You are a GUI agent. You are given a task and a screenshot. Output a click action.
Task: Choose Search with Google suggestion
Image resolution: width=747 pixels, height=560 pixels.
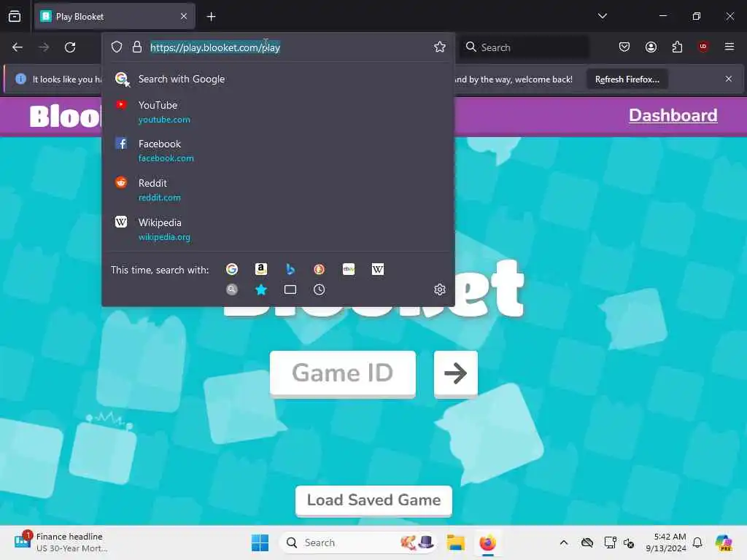[278, 79]
